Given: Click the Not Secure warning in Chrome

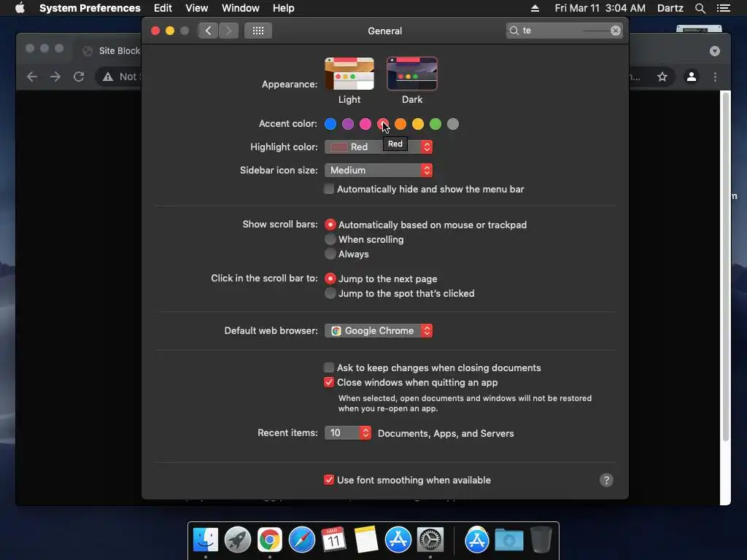Looking at the screenshot, I should click(120, 77).
